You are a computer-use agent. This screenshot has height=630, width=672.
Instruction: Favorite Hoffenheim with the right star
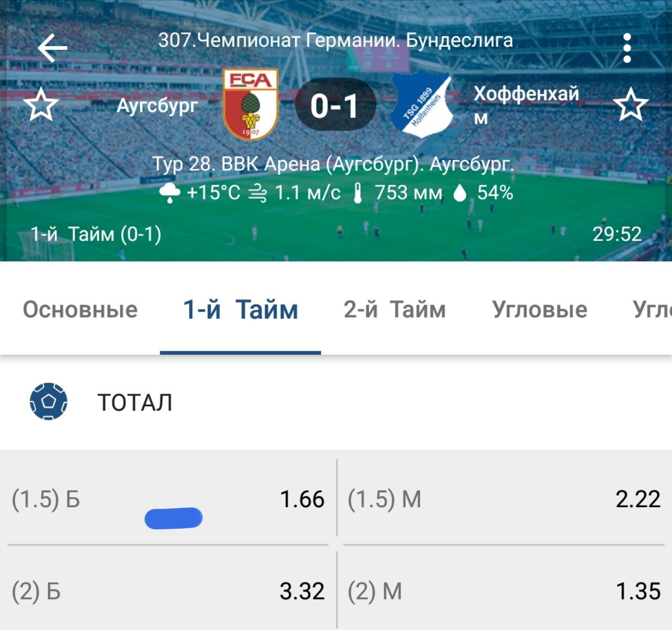(x=631, y=104)
